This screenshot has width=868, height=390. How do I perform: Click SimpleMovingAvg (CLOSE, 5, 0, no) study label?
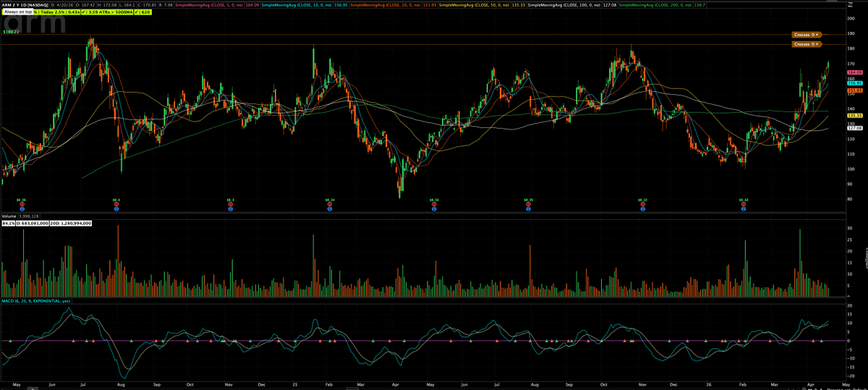tap(209, 5)
